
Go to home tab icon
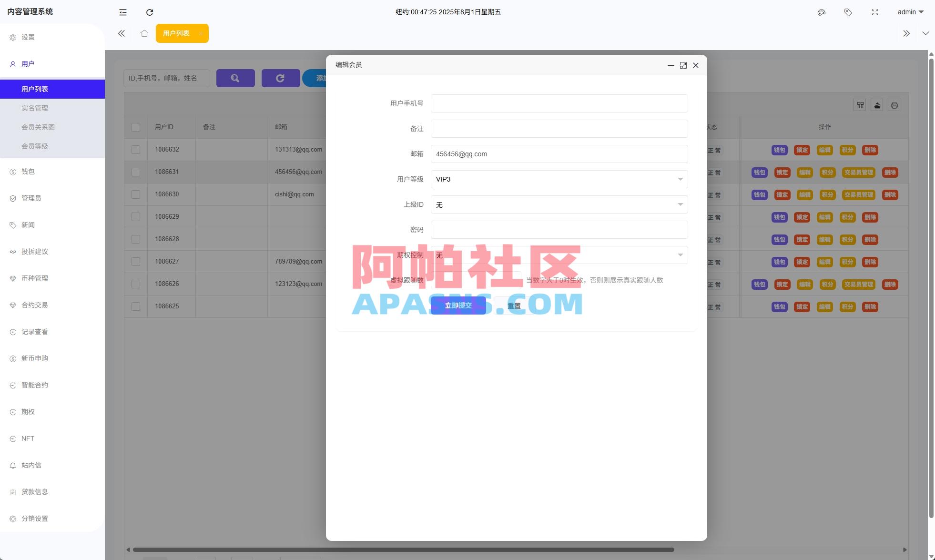pyautogui.click(x=144, y=33)
